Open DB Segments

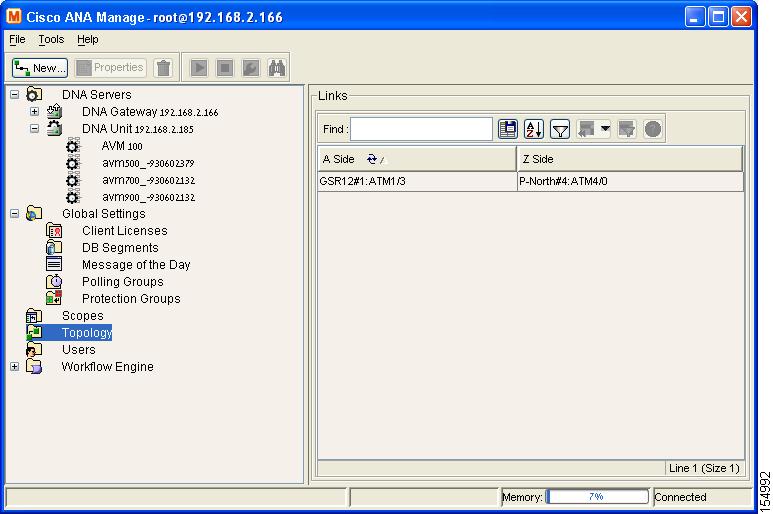coord(120,248)
